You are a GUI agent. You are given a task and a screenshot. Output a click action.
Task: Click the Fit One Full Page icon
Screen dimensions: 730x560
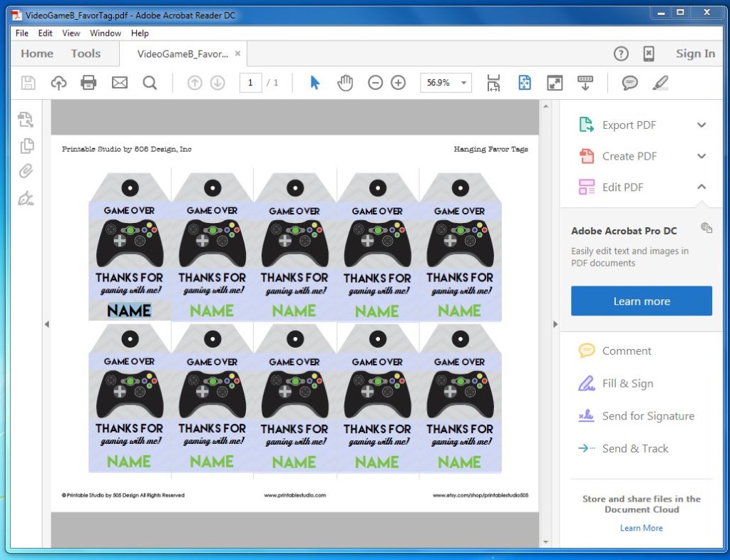(524, 83)
